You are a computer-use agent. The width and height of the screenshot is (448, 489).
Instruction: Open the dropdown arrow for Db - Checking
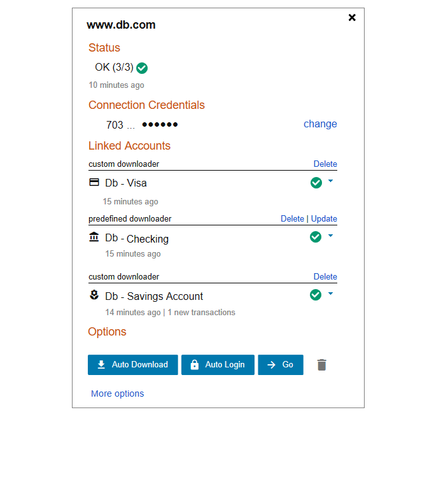point(331,236)
